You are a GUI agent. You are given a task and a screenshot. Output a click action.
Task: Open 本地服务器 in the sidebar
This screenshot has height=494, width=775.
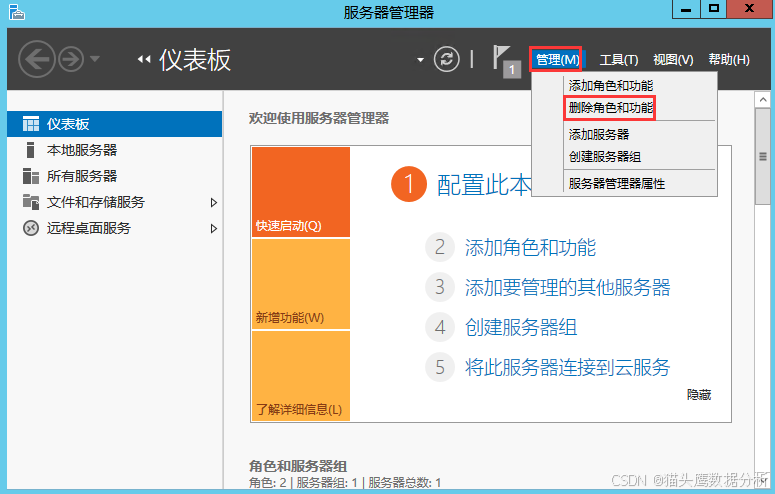81,150
